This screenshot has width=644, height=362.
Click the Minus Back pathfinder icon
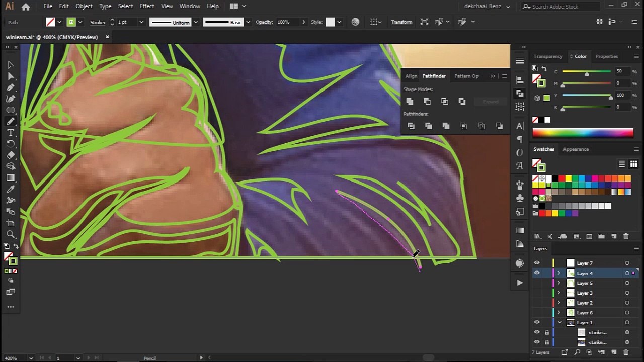coord(499,126)
